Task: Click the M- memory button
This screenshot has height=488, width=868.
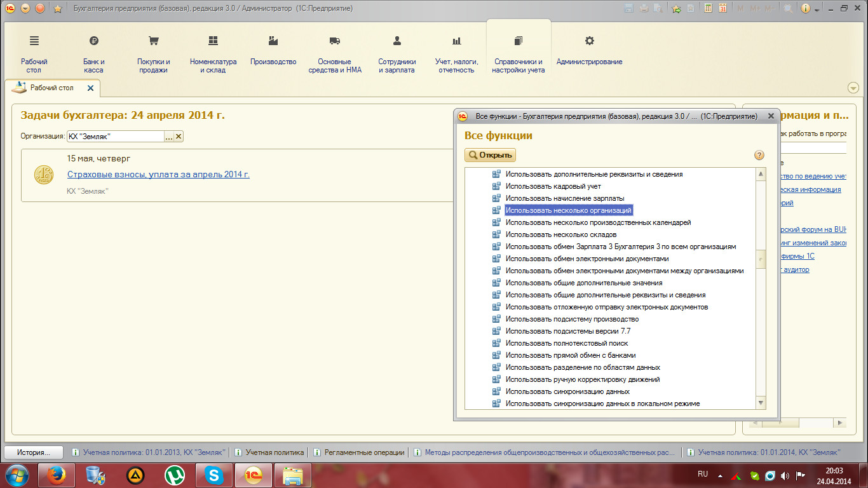Action: click(769, 9)
